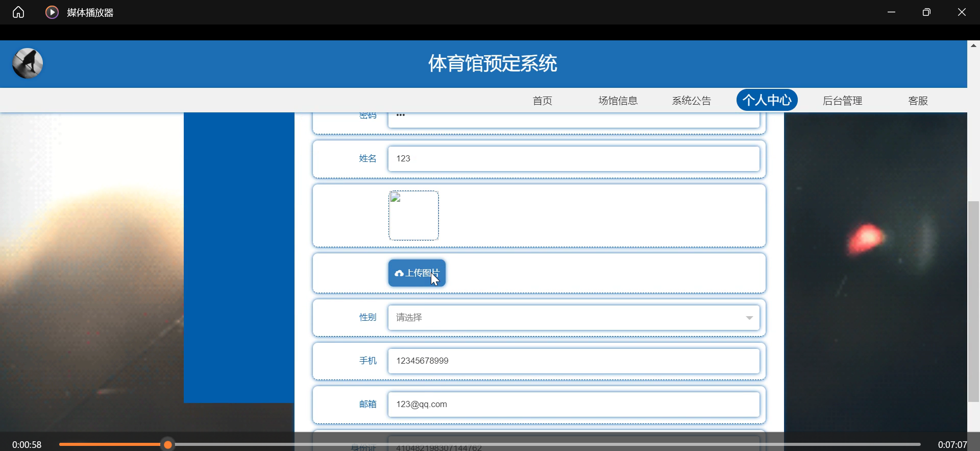Screen dimensions: 980x451
Task: Open the 性别 请选择 dropdown
Action: click(x=574, y=318)
